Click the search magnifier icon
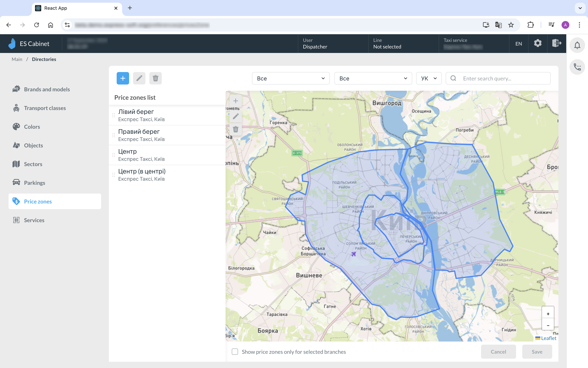 coord(453,78)
